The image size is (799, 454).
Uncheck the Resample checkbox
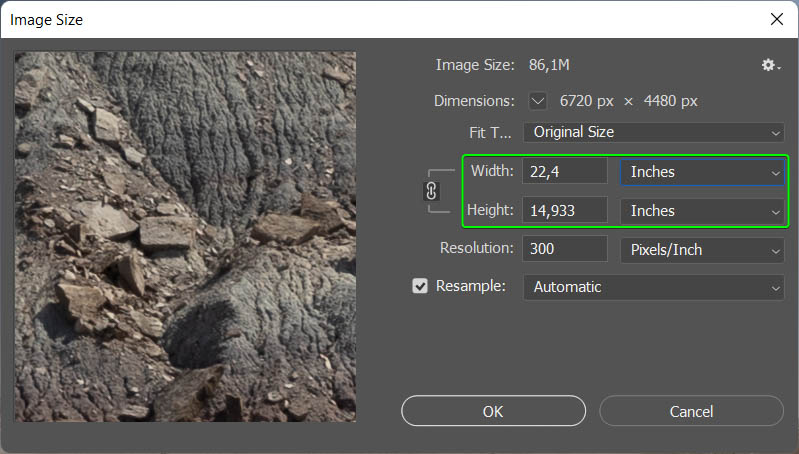tap(420, 287)
